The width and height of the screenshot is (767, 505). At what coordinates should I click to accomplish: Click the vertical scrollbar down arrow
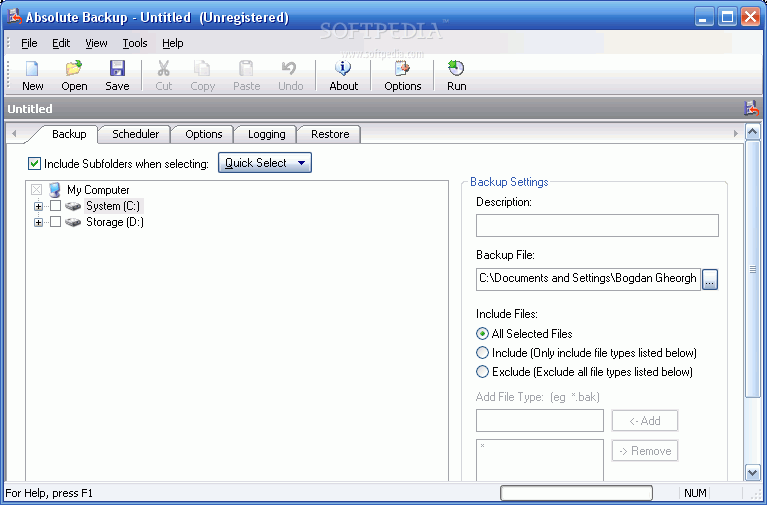752,472
